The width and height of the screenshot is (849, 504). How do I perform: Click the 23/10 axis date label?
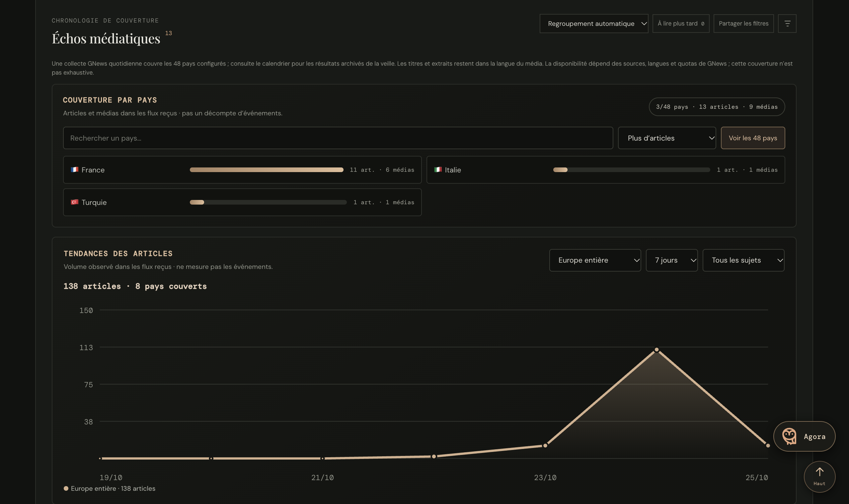point(545,477)
